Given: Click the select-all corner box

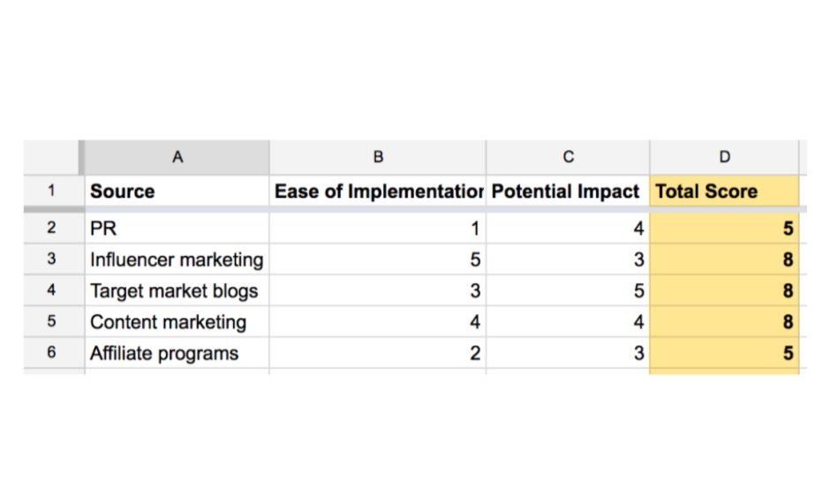Looking at the screenshot, I should (52, 157).
